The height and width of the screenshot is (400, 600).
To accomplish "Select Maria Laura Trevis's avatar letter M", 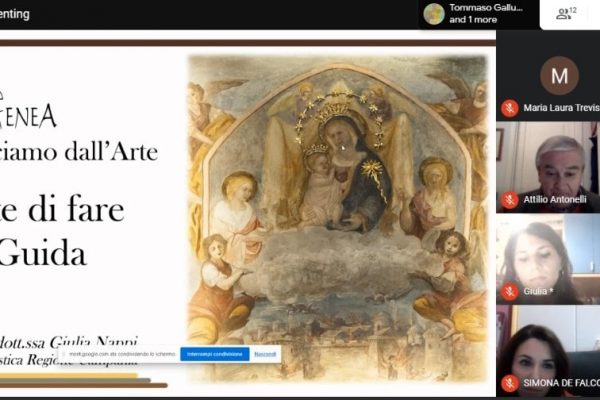I will [559, 76].
